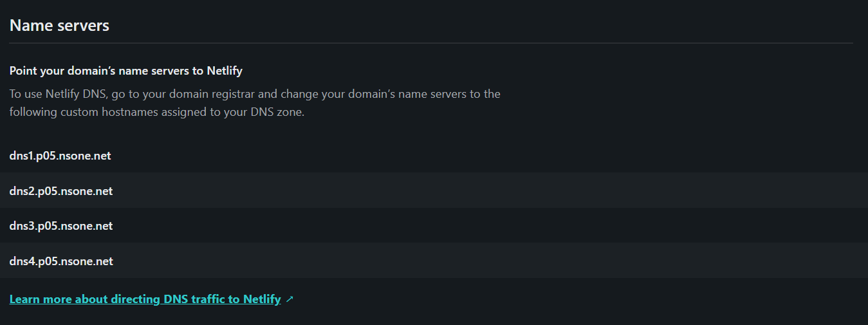Viewport: 868px width, 325px height.
Task: Select the dns1.p05.nsone.net hostname
Action: [60, 156]
